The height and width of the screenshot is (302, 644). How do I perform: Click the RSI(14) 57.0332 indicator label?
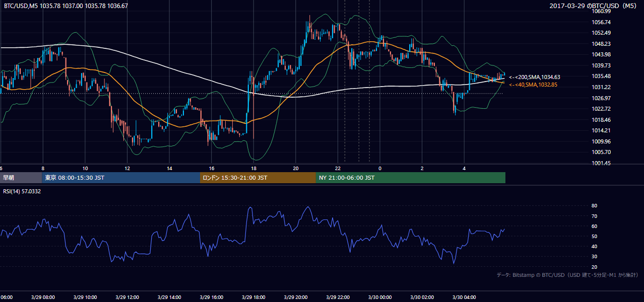pos(22,191)
